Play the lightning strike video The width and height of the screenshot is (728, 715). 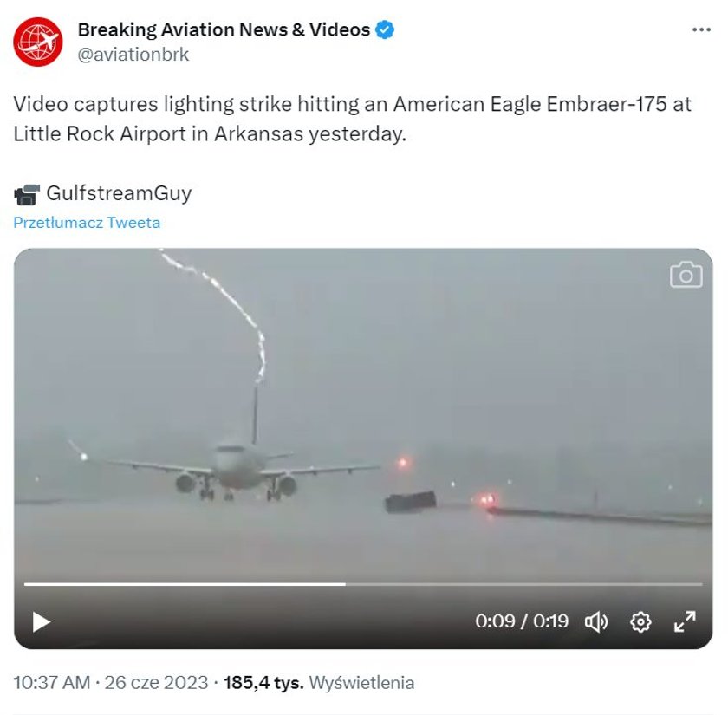coord(41,621)
